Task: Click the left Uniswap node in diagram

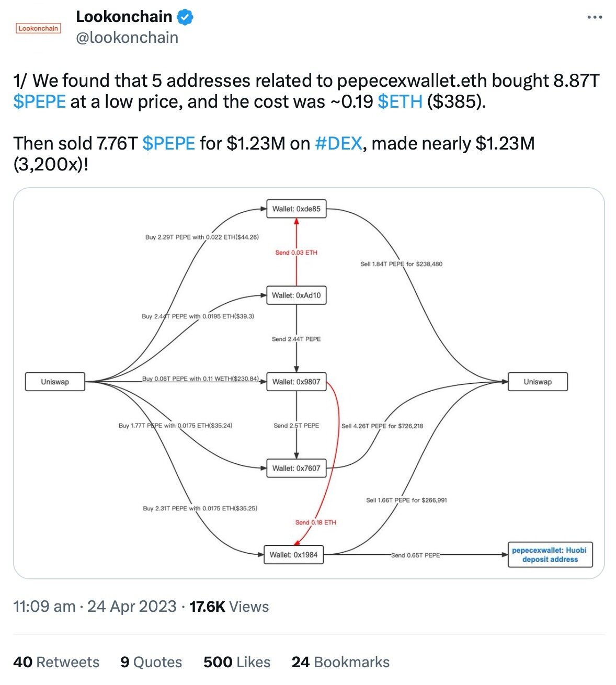Action: coord(55,382)
